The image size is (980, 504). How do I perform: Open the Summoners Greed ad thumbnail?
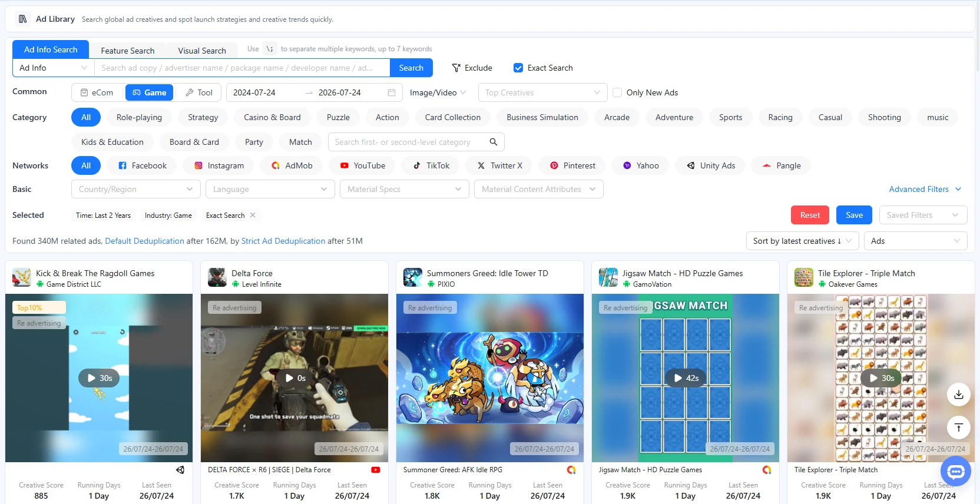(x=490, y=378)
